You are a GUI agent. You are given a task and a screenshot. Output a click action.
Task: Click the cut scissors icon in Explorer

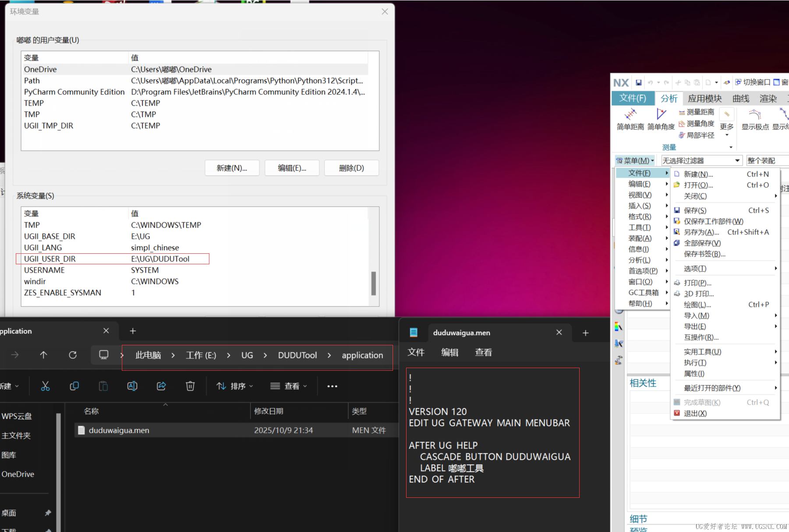point(45,386)
